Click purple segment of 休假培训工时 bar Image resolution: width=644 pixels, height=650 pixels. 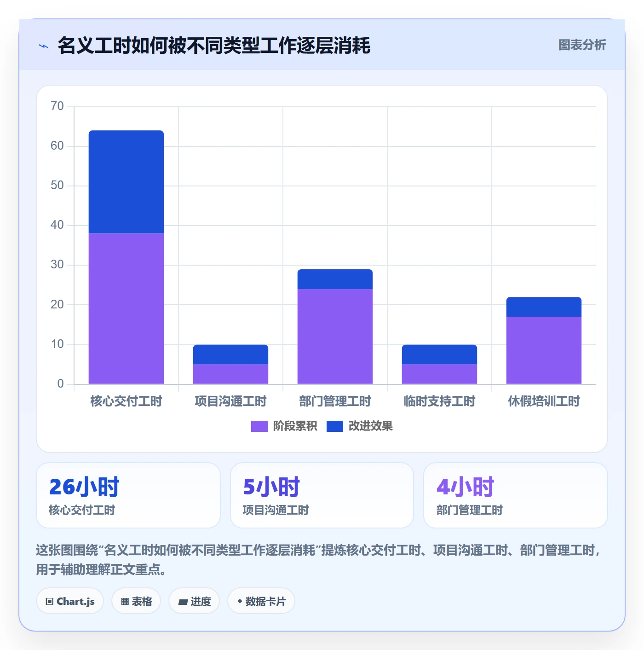(544, 350)
